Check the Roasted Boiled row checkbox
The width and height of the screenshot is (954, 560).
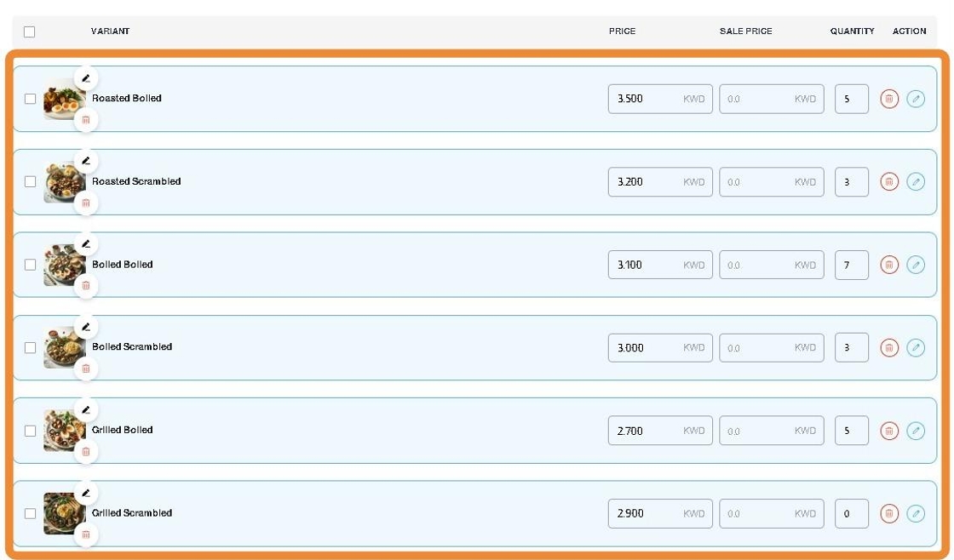pos(30,99)
